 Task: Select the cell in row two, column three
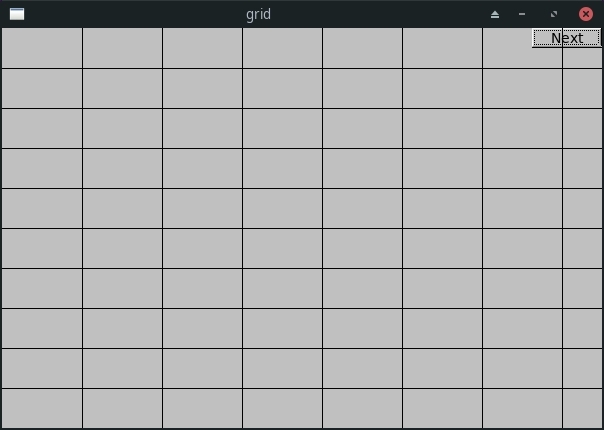coord(202,89)
